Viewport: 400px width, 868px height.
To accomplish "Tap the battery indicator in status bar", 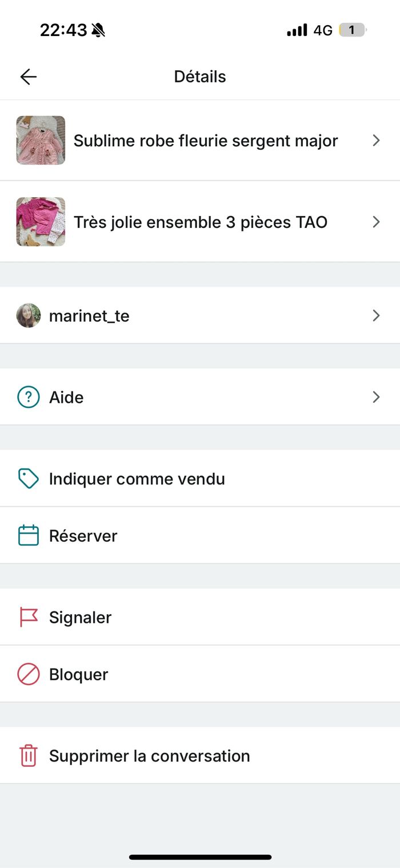I will tap(353, 30).
